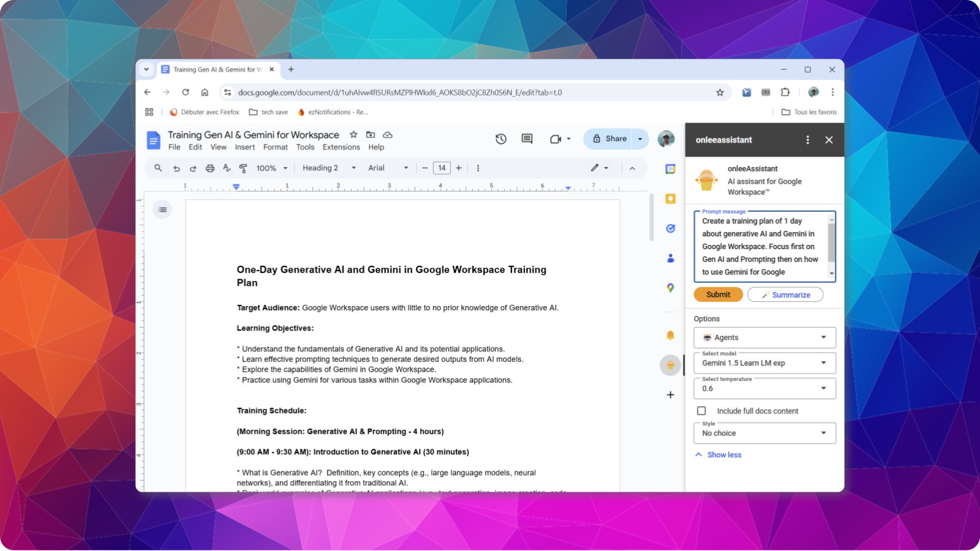Open the zoom level dropdown
Screen dimensions: 980x551
tap(272, 168)
